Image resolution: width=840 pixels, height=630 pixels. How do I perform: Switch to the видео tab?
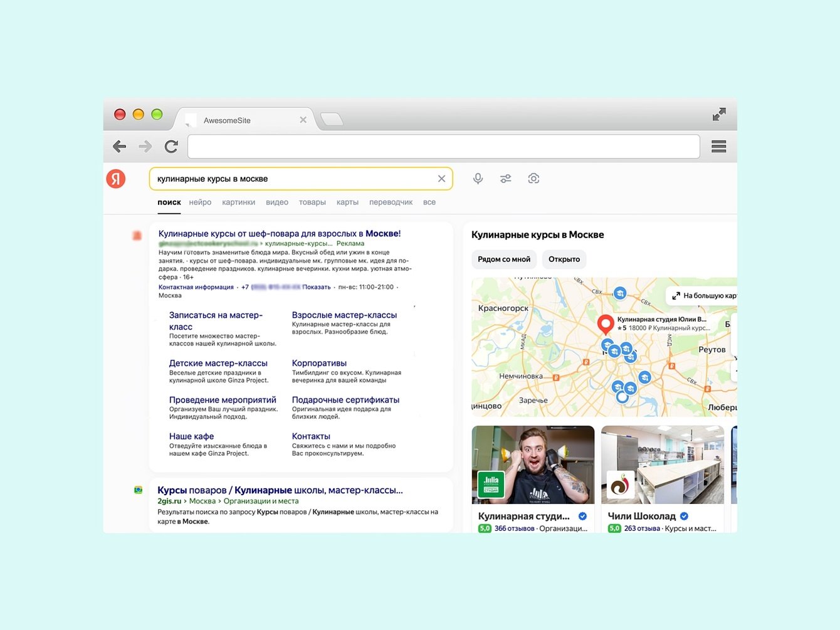[x=277, y=202]
